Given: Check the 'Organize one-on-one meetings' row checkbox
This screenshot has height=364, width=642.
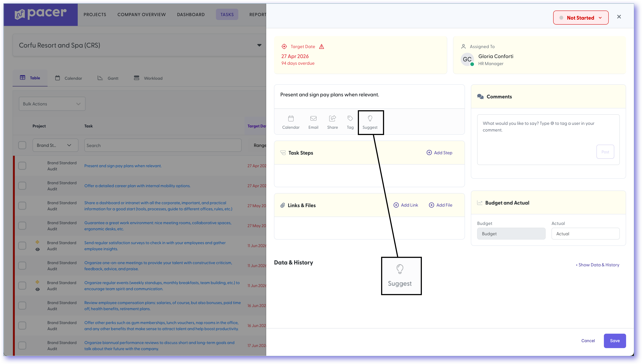Looking at the screenshot, I should (x=22, y=265).
